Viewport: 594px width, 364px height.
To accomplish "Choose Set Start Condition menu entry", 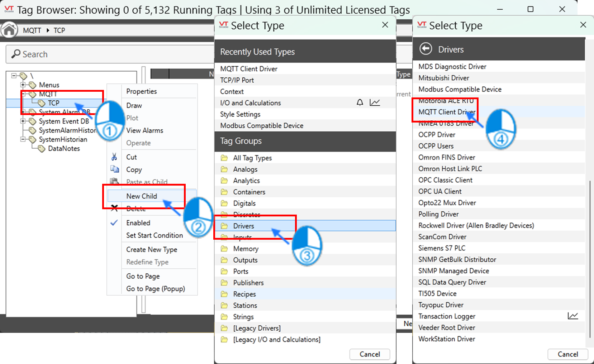I will [155, 235].
